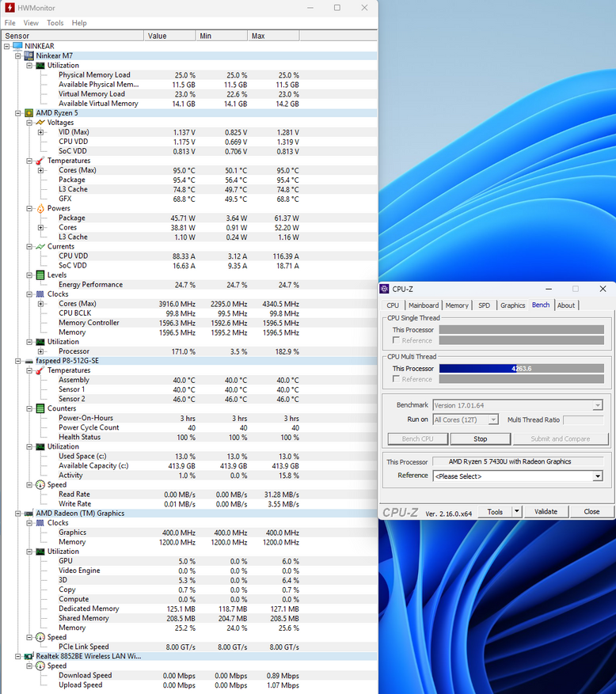Click the Realtek Speed gauge icon

[x=40, y=666]
